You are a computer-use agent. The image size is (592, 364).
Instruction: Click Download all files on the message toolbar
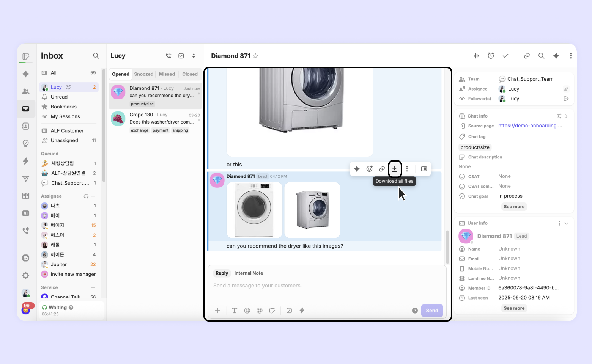pos(395,169)
